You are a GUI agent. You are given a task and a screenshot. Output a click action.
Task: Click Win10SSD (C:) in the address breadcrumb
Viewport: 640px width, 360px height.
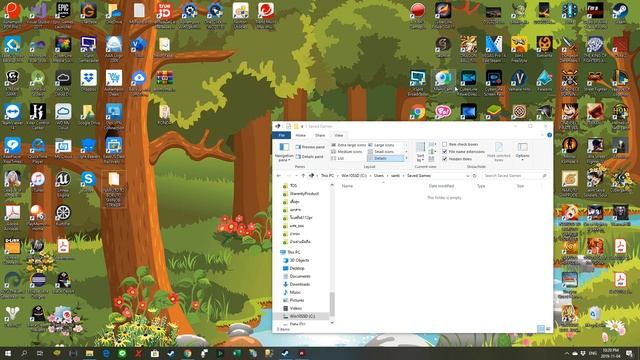point(354,176)
